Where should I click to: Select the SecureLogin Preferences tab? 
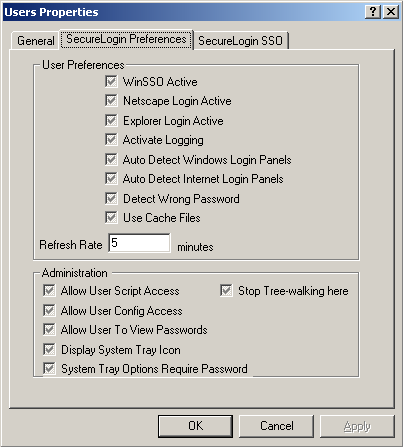[x=126, y=39]
